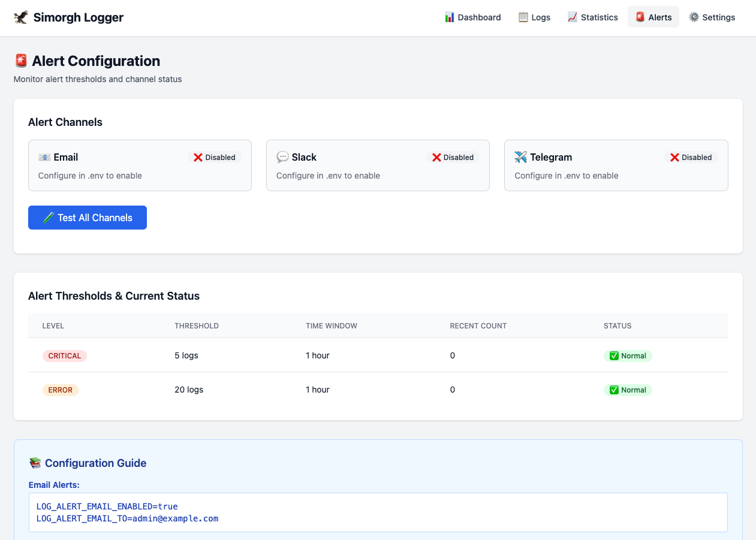Click the Email envelope icon

point(44,157)
